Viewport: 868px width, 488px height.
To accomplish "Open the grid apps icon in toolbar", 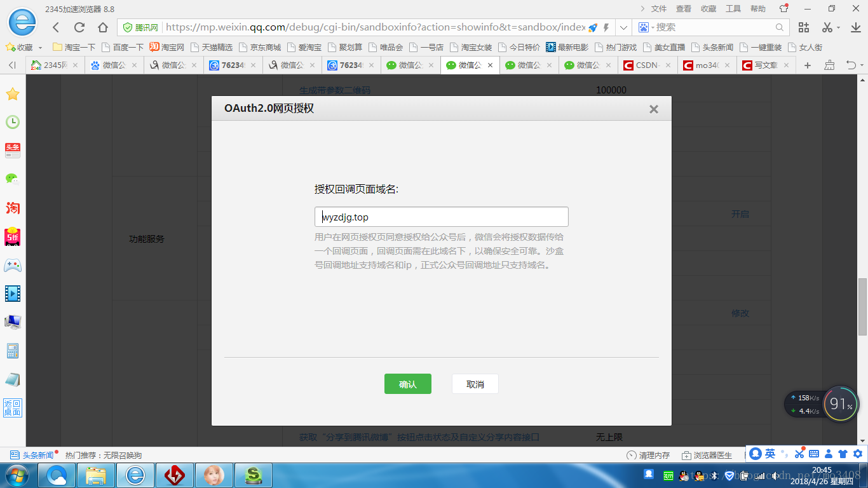I will click(x=804, y=27).
